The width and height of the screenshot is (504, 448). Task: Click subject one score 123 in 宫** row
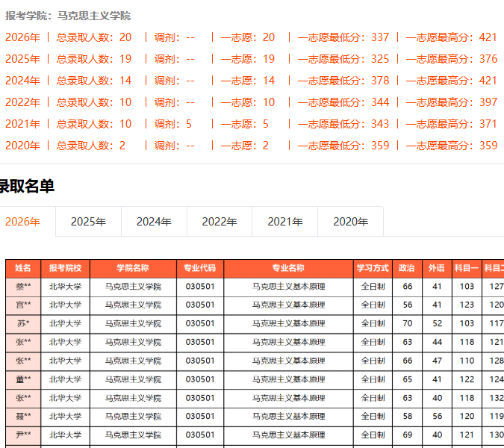(x=467, y=305)
